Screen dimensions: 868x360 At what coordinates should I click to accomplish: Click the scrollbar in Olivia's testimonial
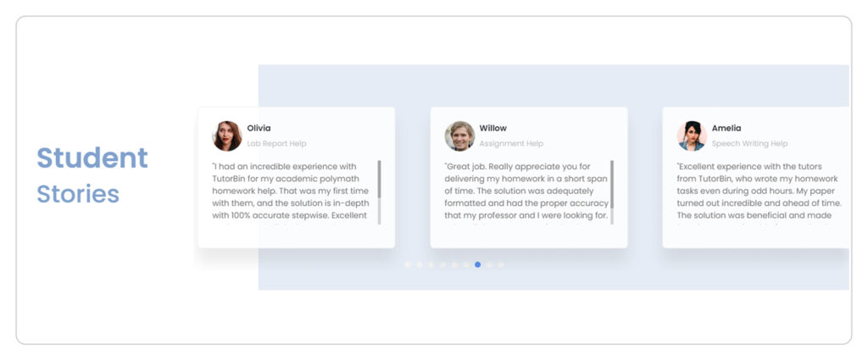379,192
